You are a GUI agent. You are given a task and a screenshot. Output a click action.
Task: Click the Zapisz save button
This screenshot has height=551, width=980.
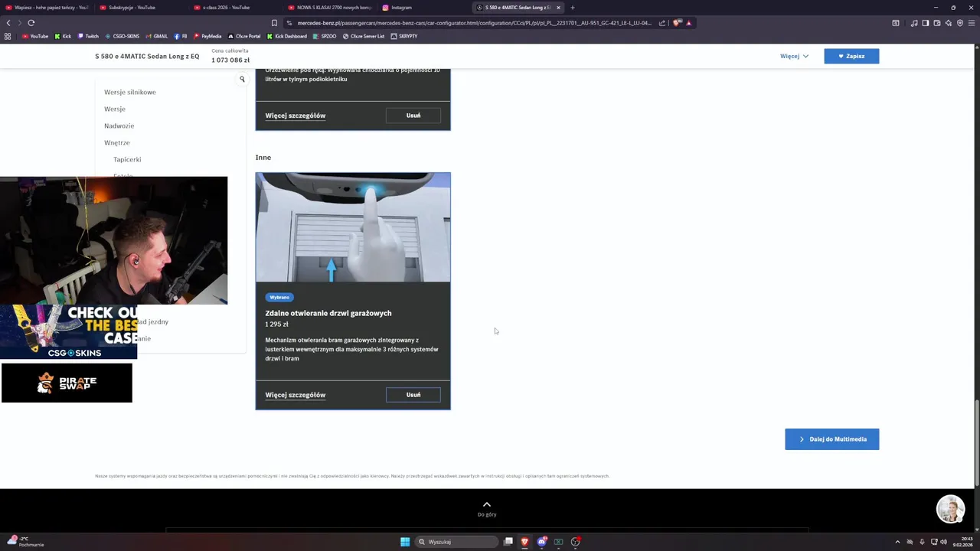coord(851,56)
